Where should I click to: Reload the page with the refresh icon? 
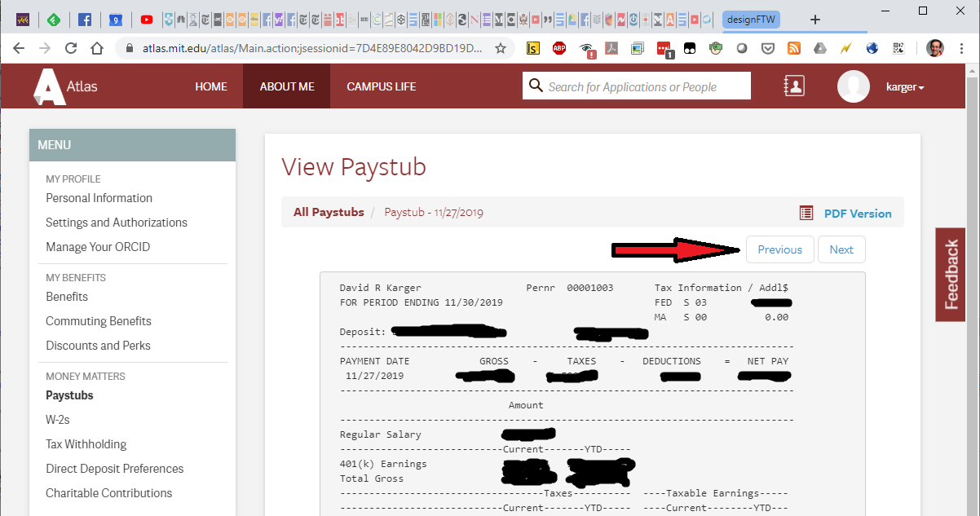[x=71, y=48]
